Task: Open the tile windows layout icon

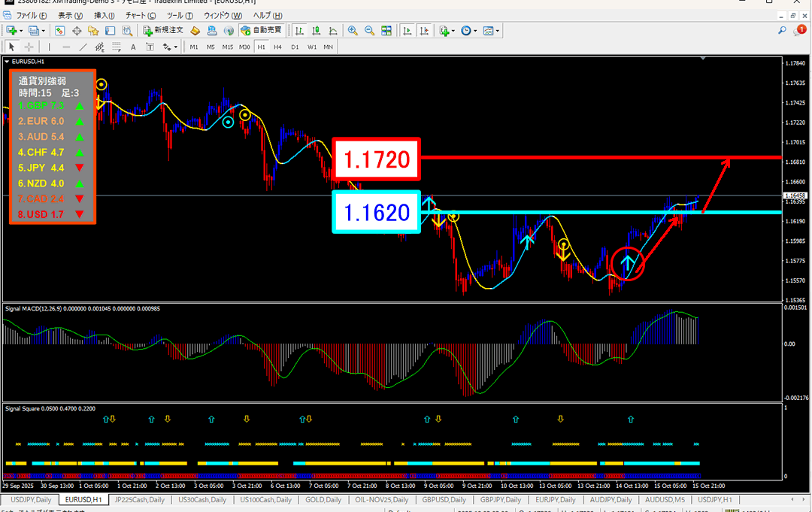Action: coord(386,30)
